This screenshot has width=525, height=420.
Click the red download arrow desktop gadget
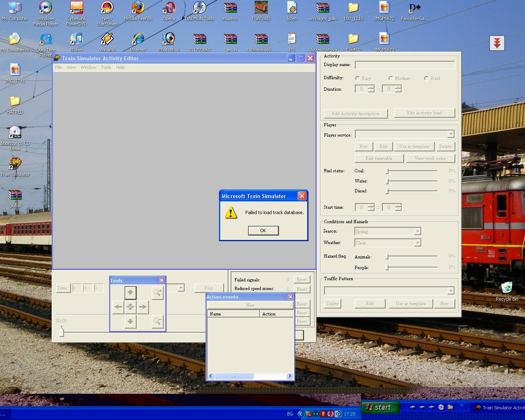click(497, 43)
